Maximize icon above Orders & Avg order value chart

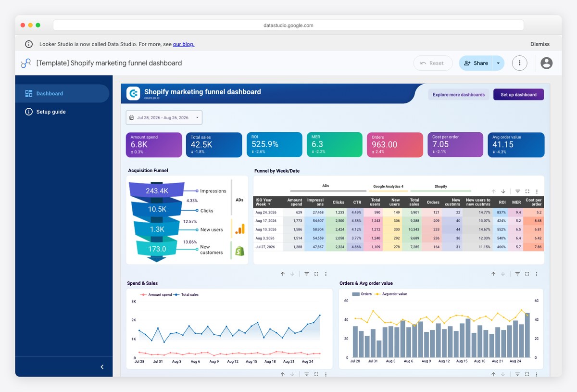point(527,274)
